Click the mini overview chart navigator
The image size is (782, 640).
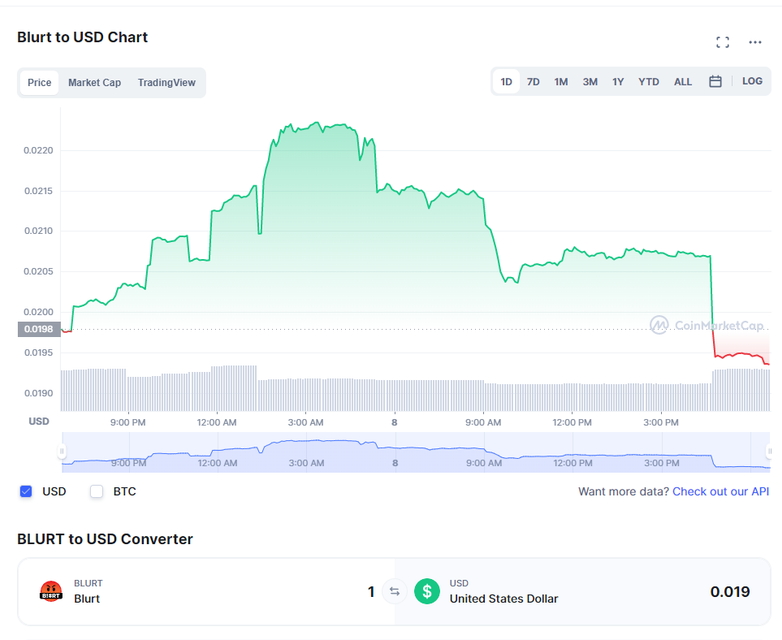(x=416, y=452)
